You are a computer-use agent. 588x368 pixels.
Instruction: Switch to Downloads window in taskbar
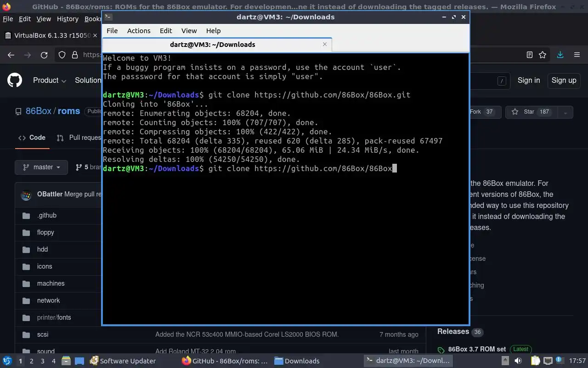(297, 361)
